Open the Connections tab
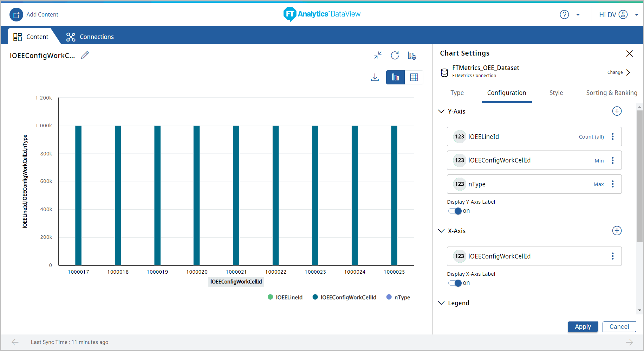644x351 pixels. (90, 37)
